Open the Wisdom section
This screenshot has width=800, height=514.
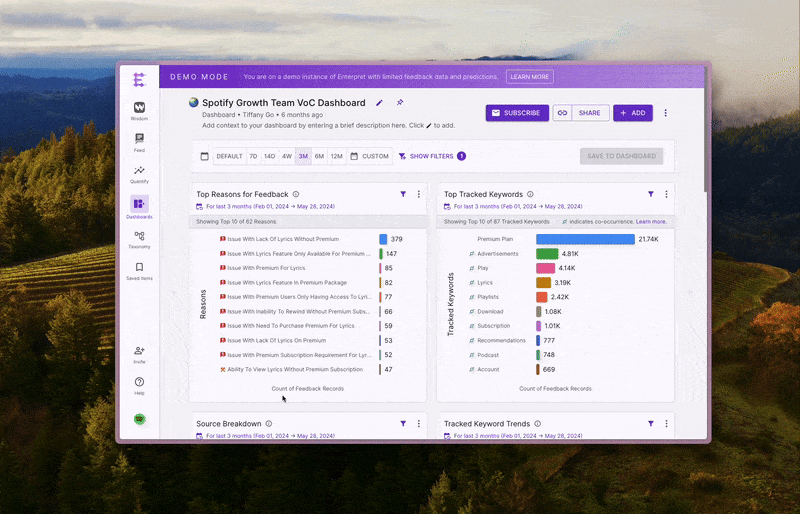click(139, 111)
